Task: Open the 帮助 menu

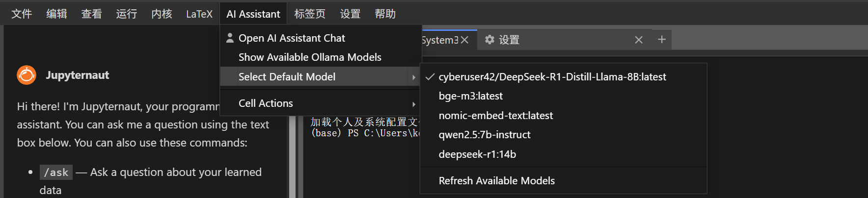Action: point(385,14)
